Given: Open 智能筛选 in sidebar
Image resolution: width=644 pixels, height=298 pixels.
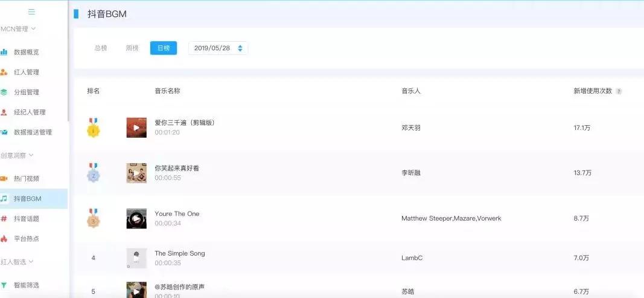Looking at the screenshot, I should 27,285.
